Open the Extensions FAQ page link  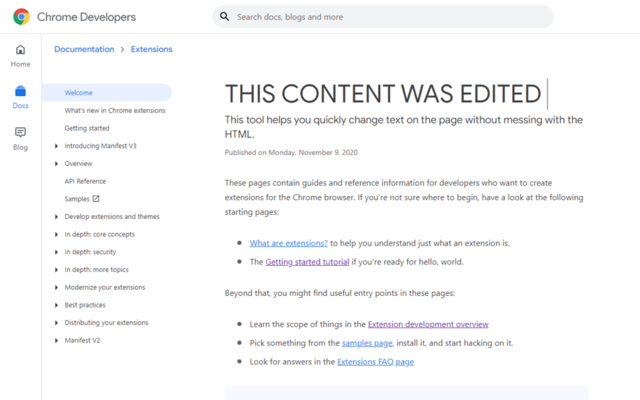376,362
